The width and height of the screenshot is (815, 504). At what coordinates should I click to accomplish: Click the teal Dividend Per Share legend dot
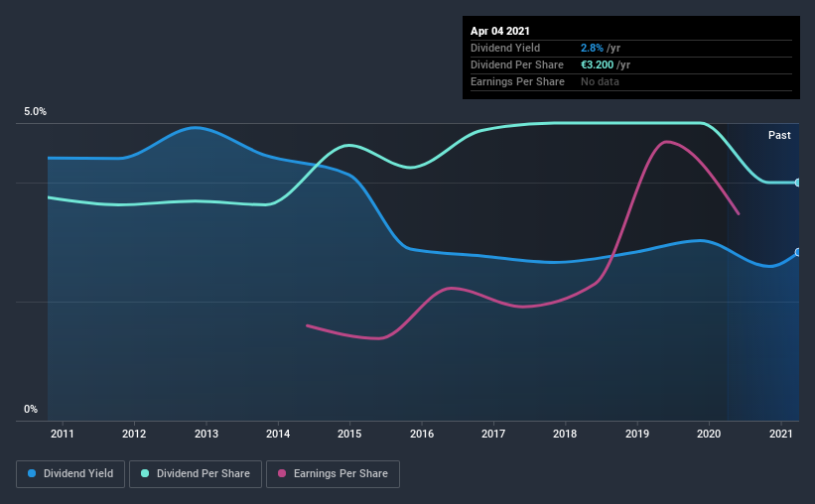pyautogui.click(x=145, y=473)
